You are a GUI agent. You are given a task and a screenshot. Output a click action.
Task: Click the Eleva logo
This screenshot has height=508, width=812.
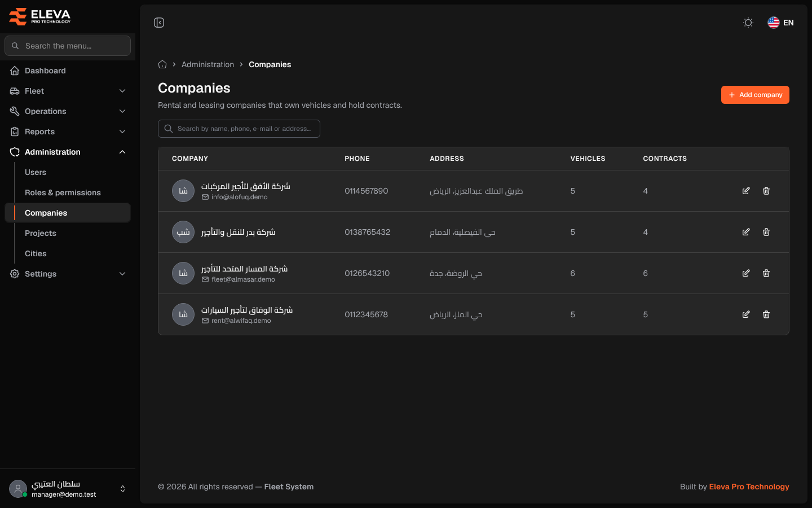click(x=40, y=16)
